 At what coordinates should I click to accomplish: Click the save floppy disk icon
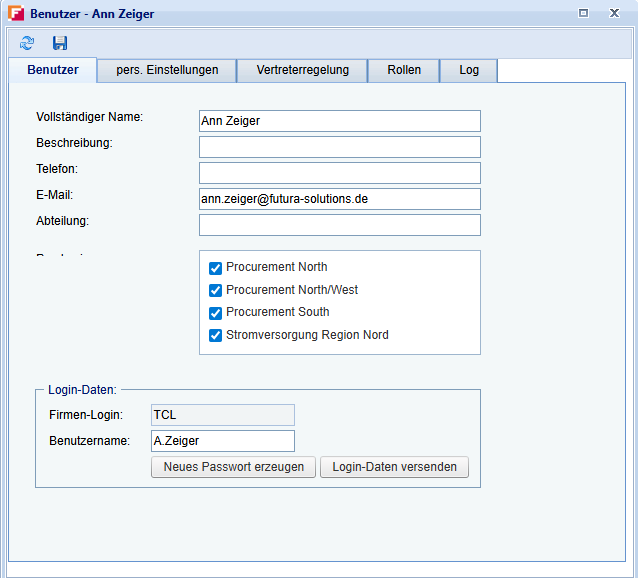60,43
